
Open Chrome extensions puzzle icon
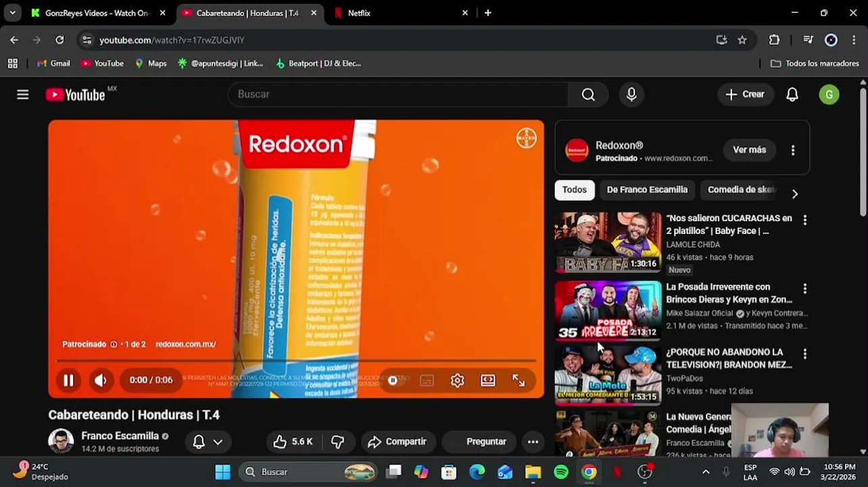774,40
